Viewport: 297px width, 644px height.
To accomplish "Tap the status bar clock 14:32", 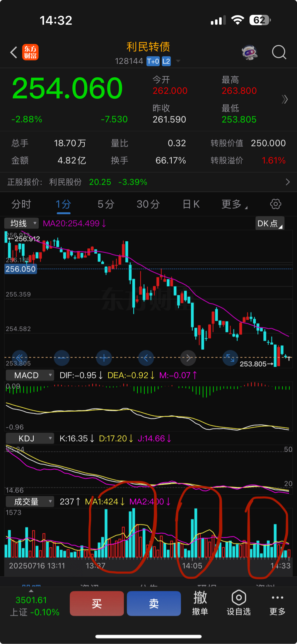I will click(56, 20).
